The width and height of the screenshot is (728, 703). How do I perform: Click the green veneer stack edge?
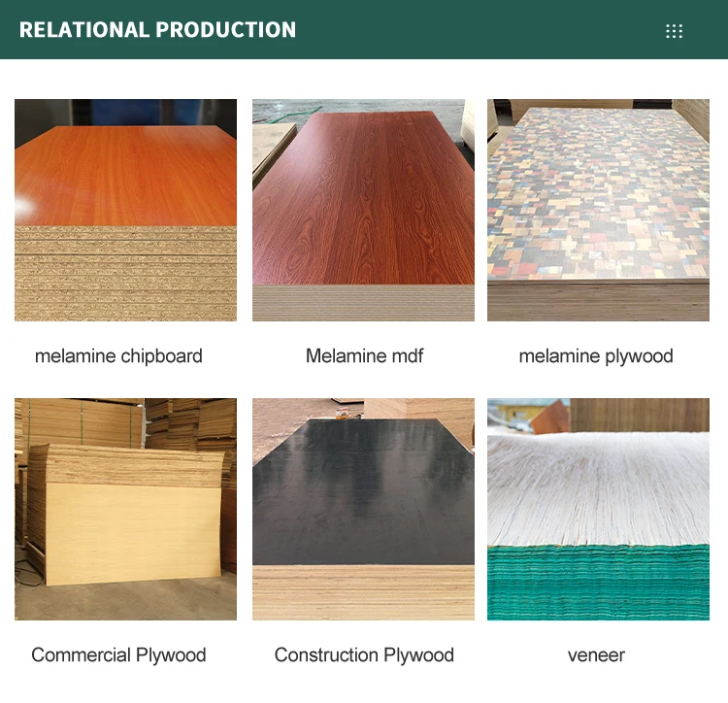point(598,583)
